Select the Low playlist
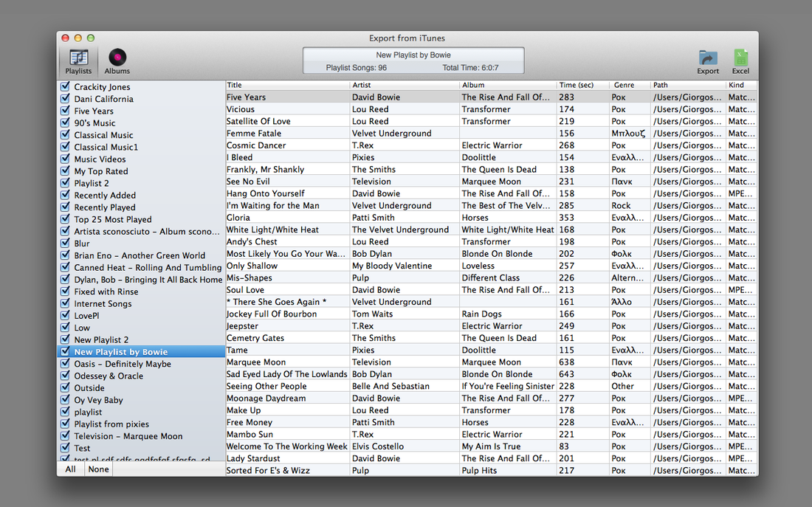This screenshot has width=812, height=507. tap(82, 327)
